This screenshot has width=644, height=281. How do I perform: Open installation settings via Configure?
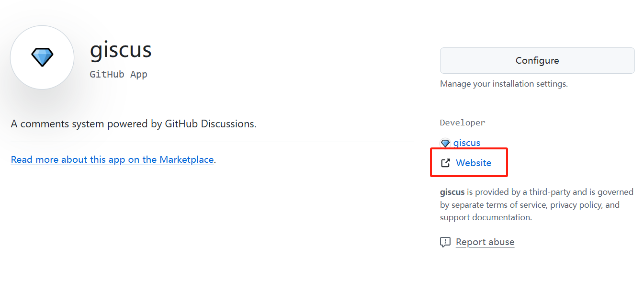tap(537, 60)
